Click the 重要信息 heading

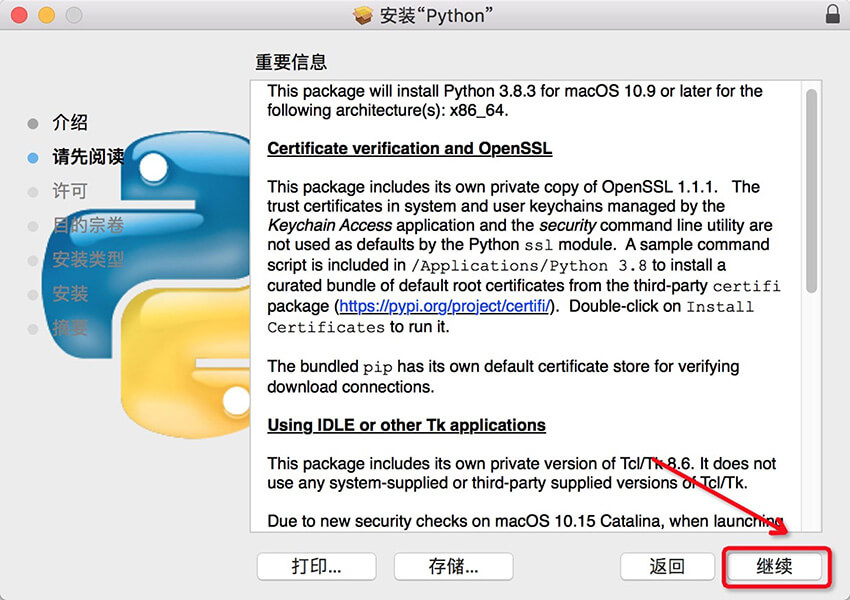[291, 62]
